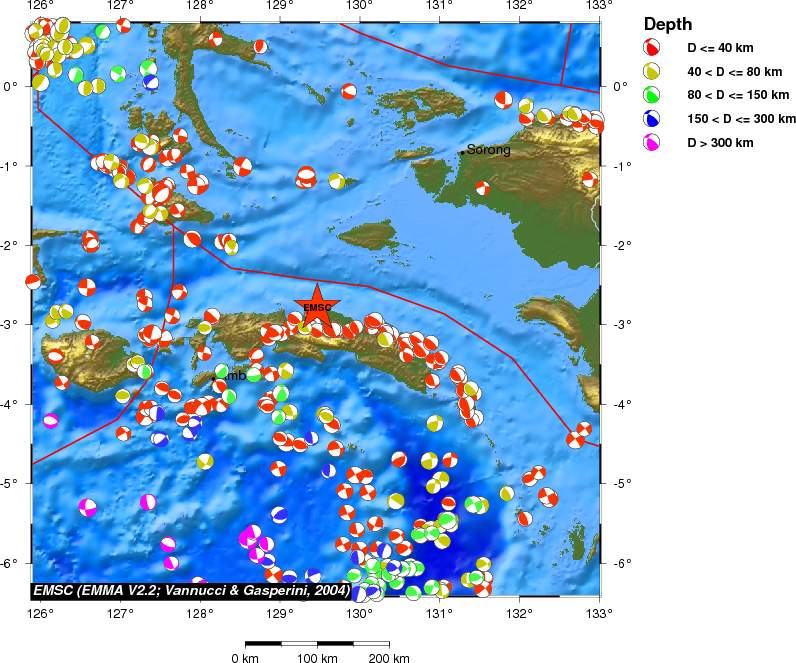Viewport: 796px width, 663px height.
Task: Click the 133° longitude label at top
Action: (599, 6)
